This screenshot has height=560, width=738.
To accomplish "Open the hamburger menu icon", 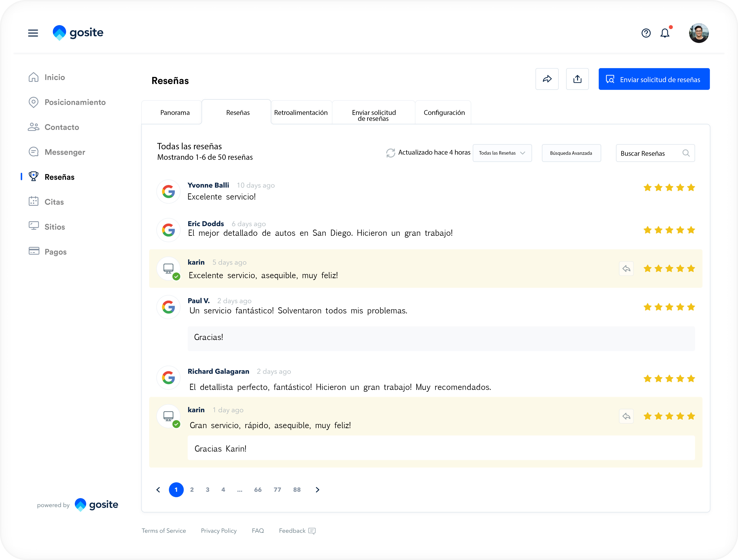I will 33,33.
